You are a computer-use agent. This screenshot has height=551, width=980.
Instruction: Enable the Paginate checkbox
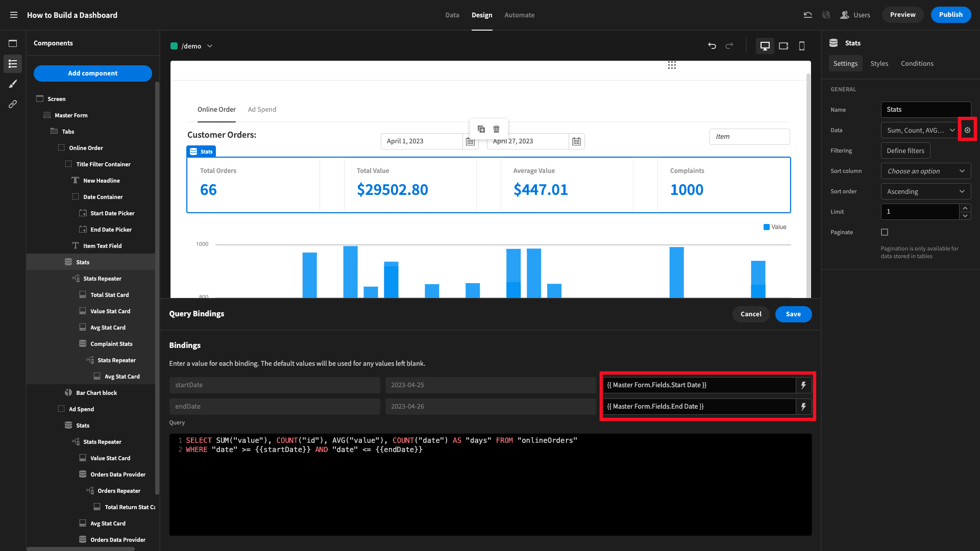coord(885,232)
